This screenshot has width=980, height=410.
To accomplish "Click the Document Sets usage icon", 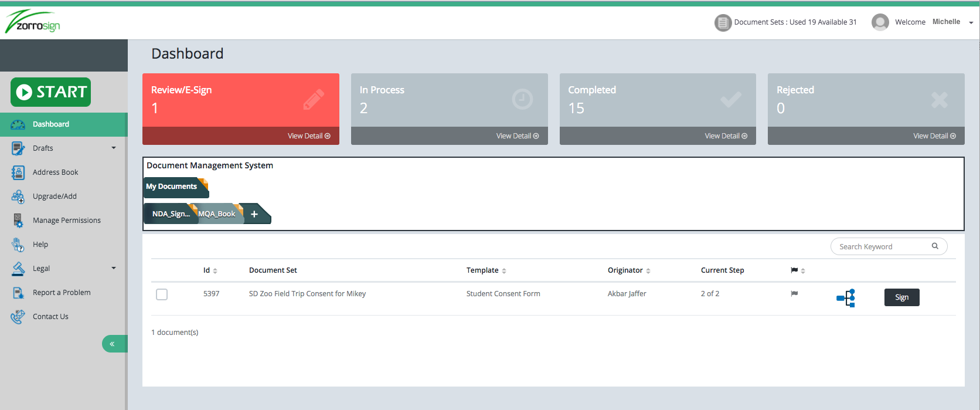I will tap(723, 23).
